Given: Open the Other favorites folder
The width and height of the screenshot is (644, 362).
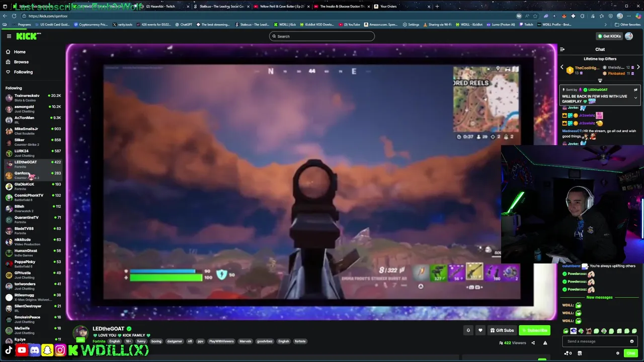Looking at the screenshot, I should [x=627, y=25].
